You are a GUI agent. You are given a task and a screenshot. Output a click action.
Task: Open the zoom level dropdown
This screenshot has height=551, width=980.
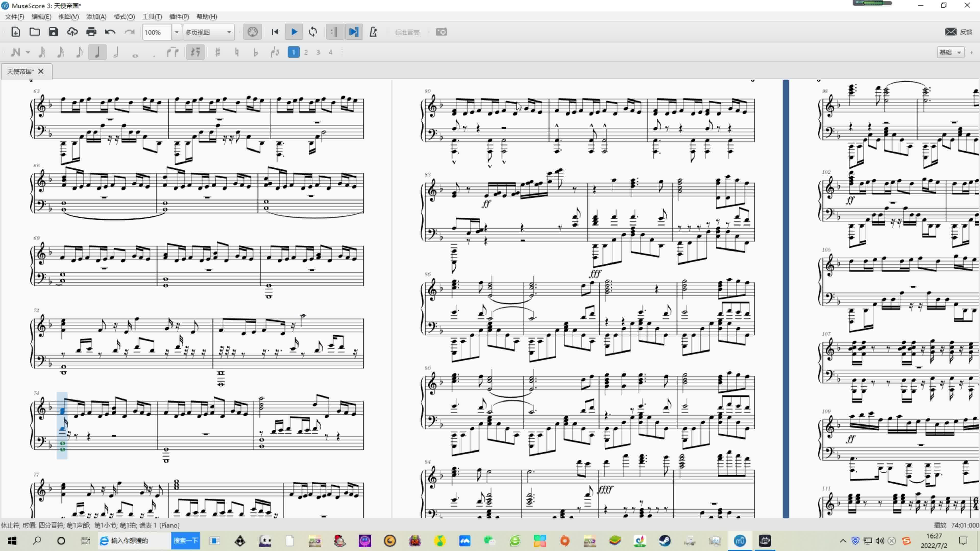[x=176, y=32]
